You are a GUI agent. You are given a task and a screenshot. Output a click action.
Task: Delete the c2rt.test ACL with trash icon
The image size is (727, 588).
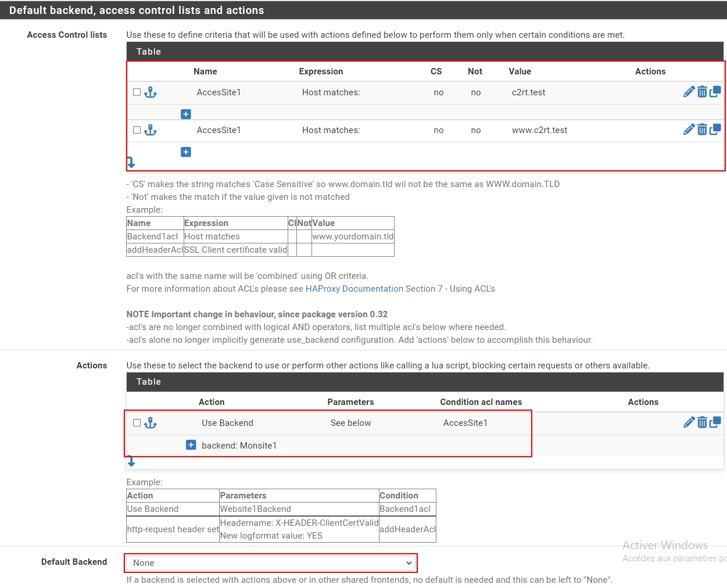pos(702,92)
